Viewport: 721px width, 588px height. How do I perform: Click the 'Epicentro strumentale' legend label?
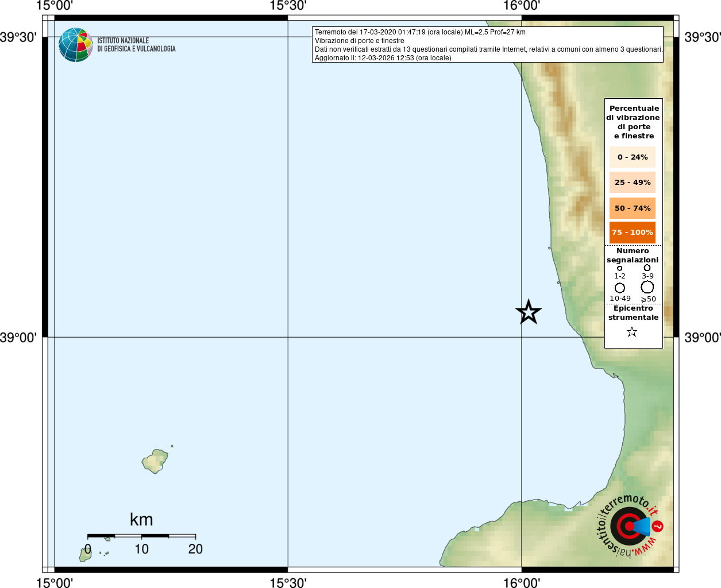[x=633, y=313]
